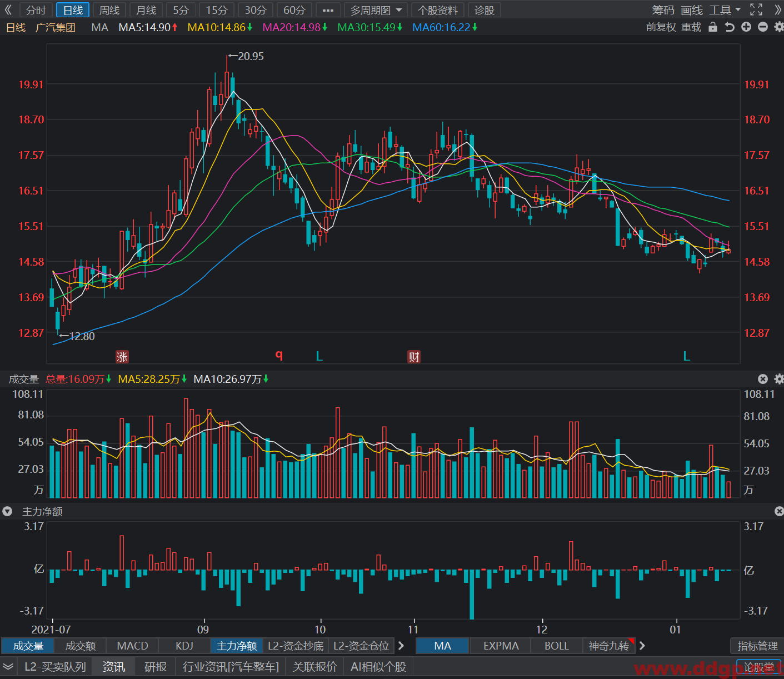The height and width of the screenshot is (679, 784).
Task: Click the red q marker on chart
Action: pos(279,355)
